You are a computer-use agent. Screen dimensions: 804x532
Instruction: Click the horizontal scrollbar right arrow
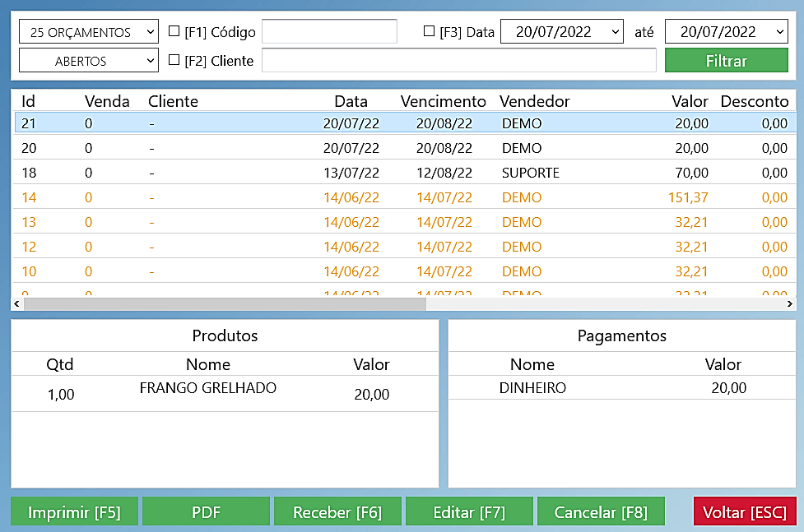point(790,303)
